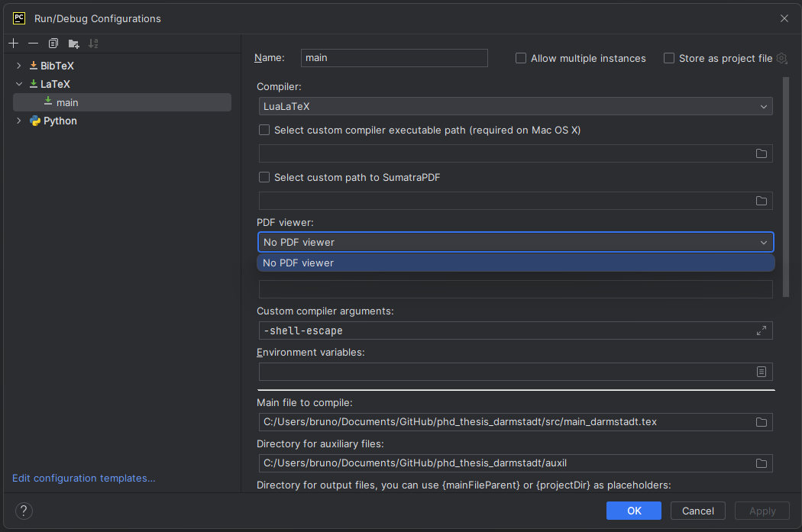
Task: Apply the configuration changes
Action: click(762, 511)
